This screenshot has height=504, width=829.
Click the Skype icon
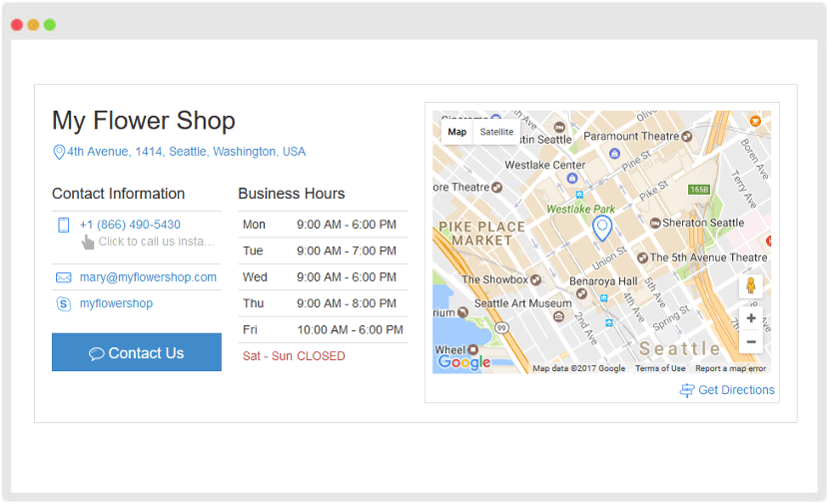coord(64,303)
